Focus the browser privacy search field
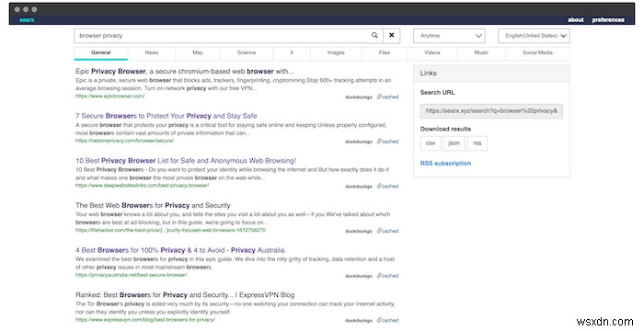Screen dimensions: 644x331 [221, 36]
